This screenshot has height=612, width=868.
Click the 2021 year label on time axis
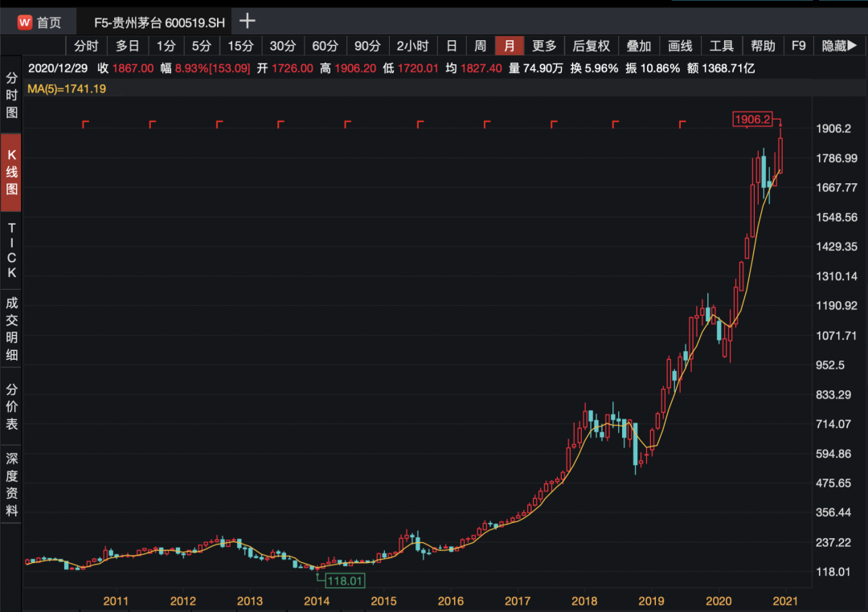pos(785,601)
